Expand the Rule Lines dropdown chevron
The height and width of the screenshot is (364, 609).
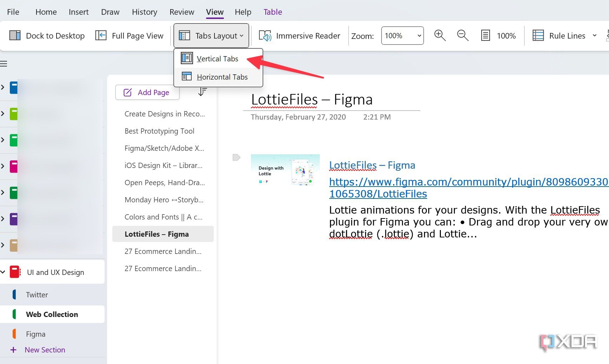594,35
